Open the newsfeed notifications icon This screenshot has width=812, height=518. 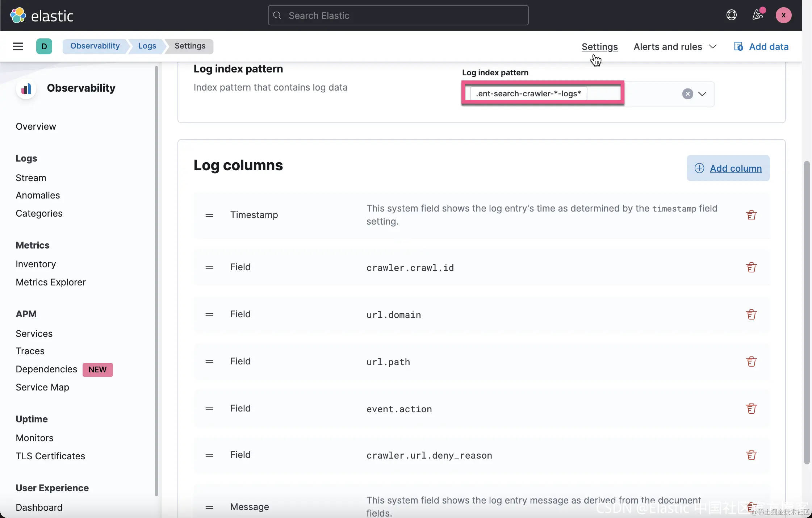tap(757, 15)
